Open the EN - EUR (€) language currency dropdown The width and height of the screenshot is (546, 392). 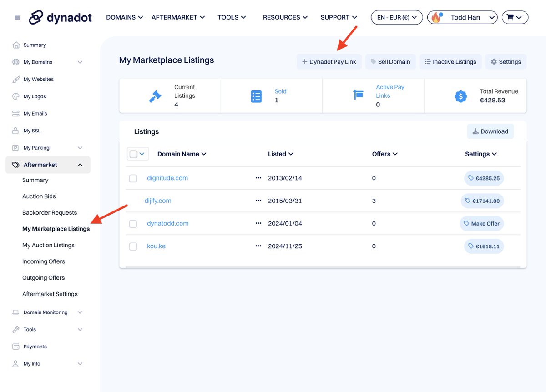[x=397, y=18]
